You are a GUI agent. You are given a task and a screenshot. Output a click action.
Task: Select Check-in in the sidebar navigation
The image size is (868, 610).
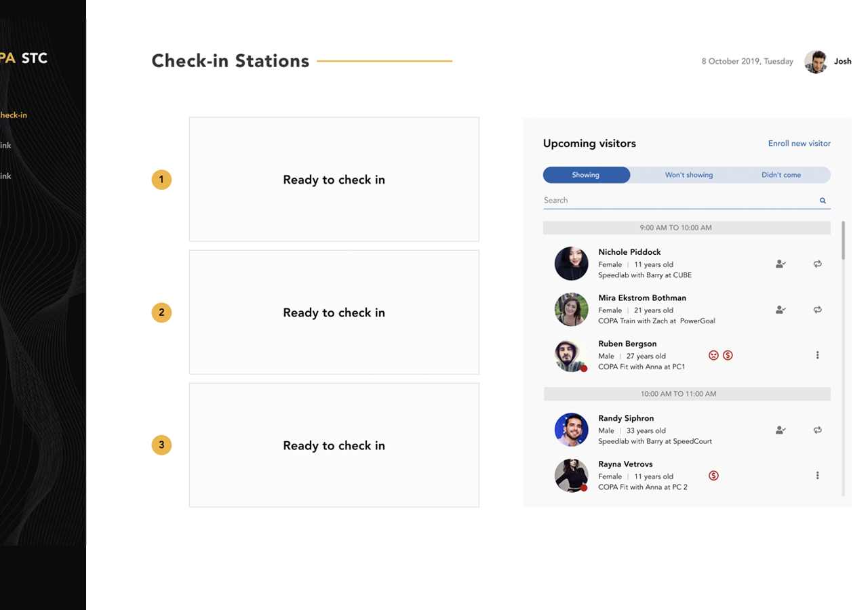click(x=14, y=115)
